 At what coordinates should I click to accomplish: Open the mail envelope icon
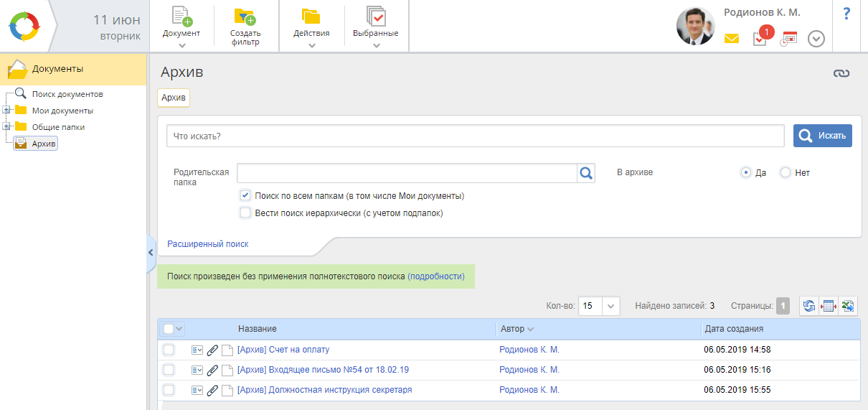pyautogui.click(x=731, y=39)
